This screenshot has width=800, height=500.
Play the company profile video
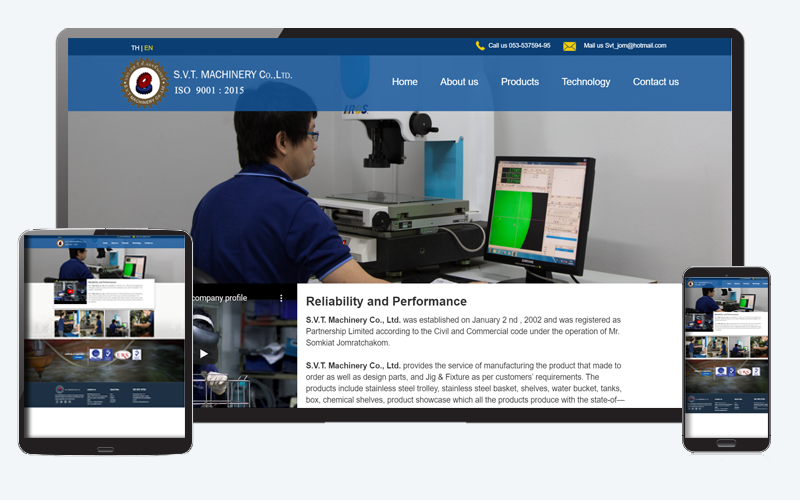[x=204, y=354]
